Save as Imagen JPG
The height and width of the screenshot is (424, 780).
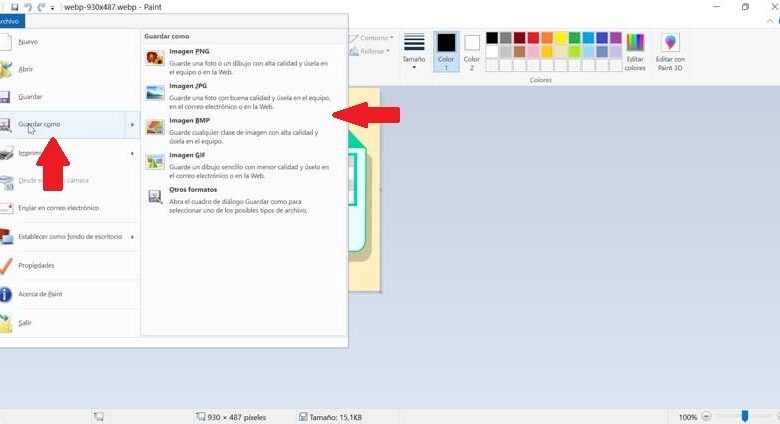point(243,96)
